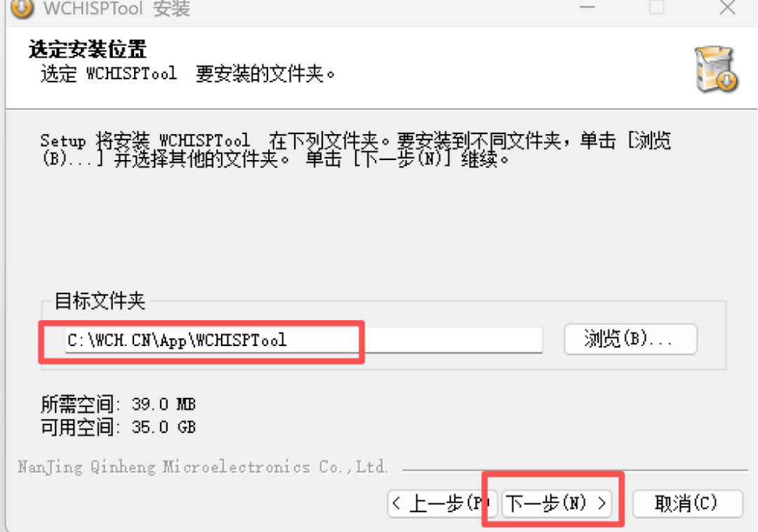The width and height of the screenshot is (758, 532).
Task: Click empty title bar area beside window title
Action: tap(377, 8)
